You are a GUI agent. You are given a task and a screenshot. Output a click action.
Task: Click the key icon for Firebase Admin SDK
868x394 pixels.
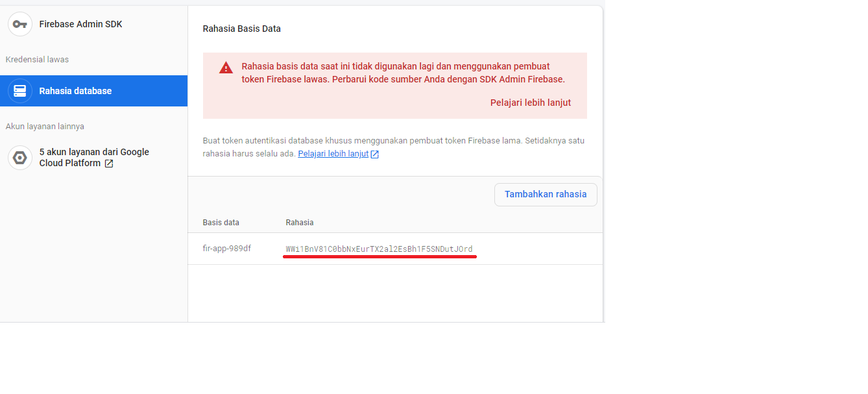click(19, 24)
